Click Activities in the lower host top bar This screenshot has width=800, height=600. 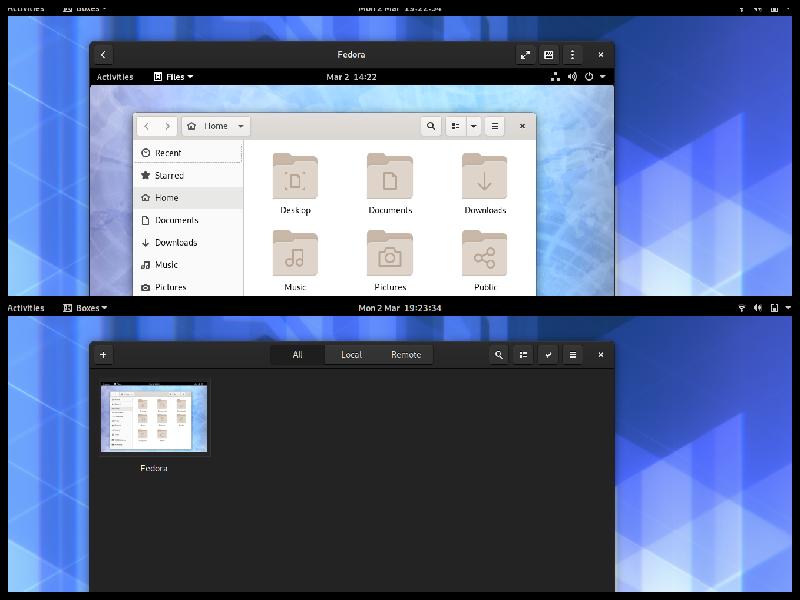26,308
